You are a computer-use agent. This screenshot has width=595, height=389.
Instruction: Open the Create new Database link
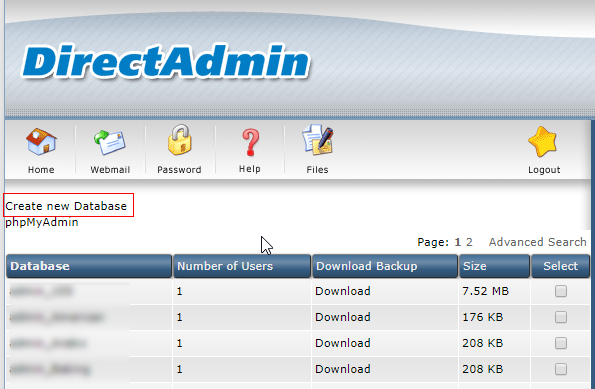click(66, 206)
